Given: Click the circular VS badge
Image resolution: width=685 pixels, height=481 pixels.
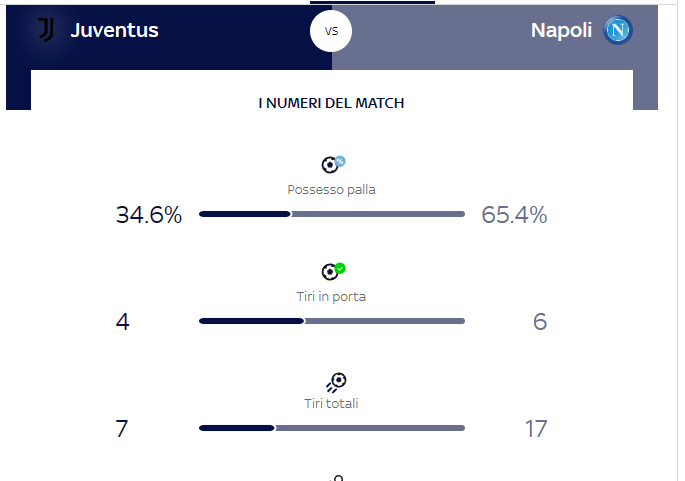Looking at the screenshot, I should pos(332,31).
